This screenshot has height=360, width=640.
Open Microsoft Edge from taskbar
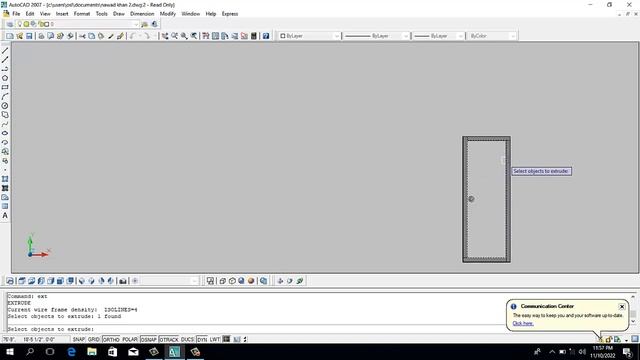[71, 351]
